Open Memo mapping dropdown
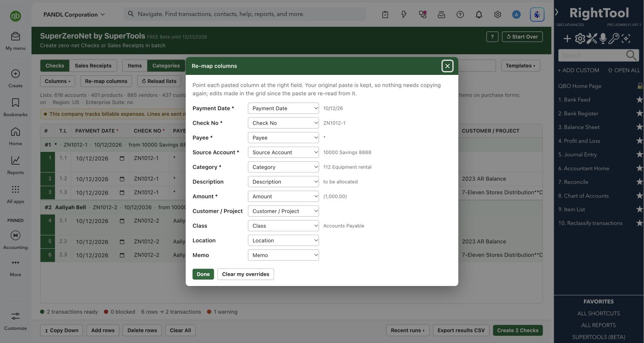644x343 pixels. (283, 255)
